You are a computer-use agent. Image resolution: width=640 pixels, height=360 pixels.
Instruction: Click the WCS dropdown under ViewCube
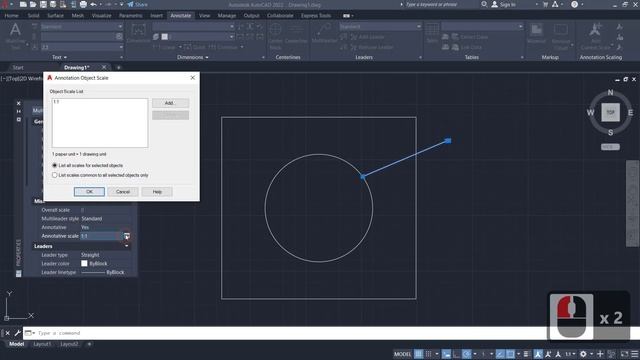click(x=610, y=147)
